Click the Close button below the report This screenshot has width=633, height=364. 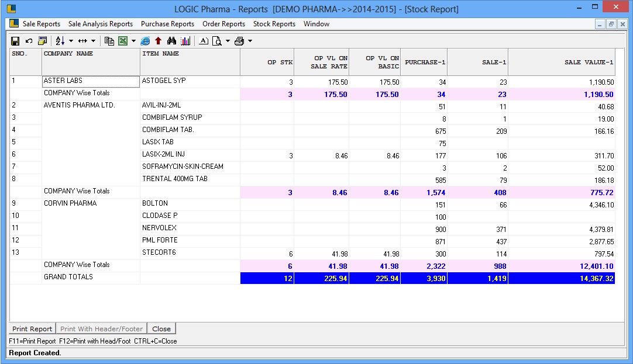click(x=161, y=329)
